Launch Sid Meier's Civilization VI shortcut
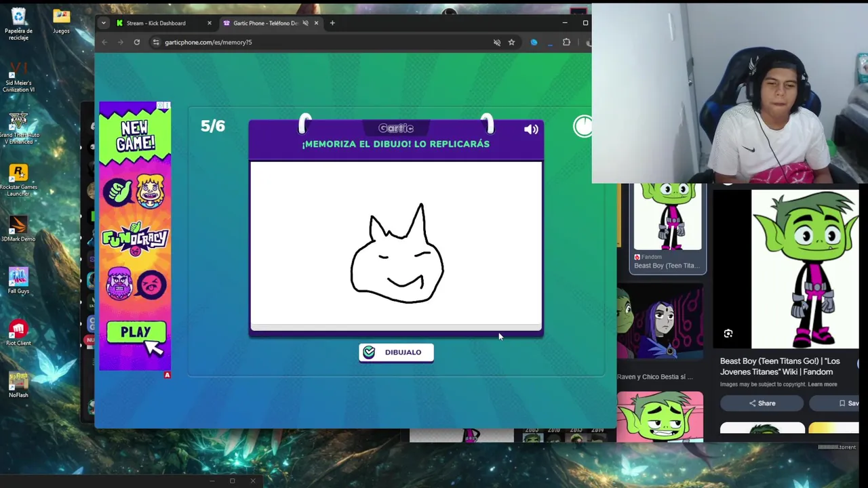This screenshot has width=868, height=488. pyautogui.click(x=18, y=77)
